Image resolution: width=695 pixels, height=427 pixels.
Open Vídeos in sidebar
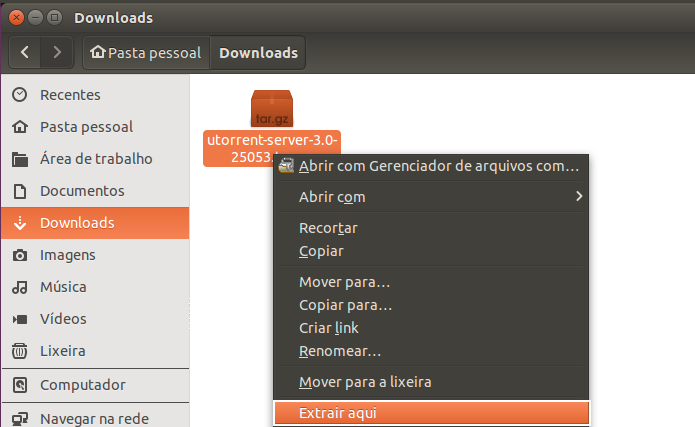[x=95, y=319]
